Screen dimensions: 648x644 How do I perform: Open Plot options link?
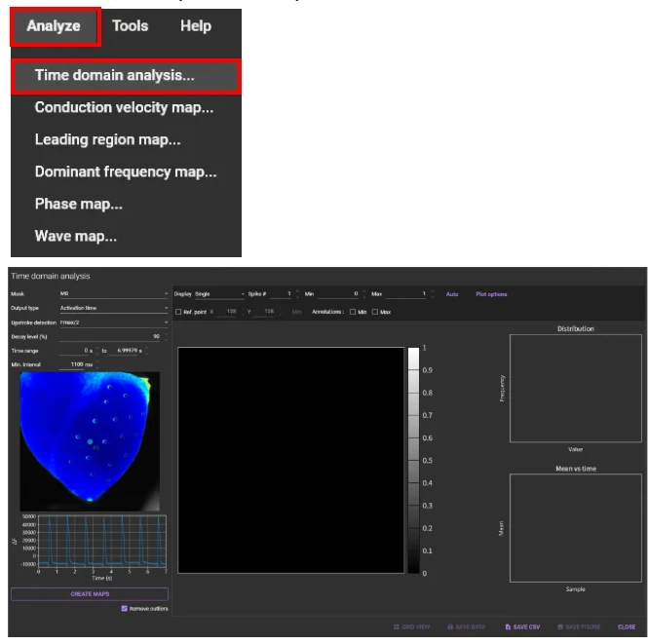point(491,293)
